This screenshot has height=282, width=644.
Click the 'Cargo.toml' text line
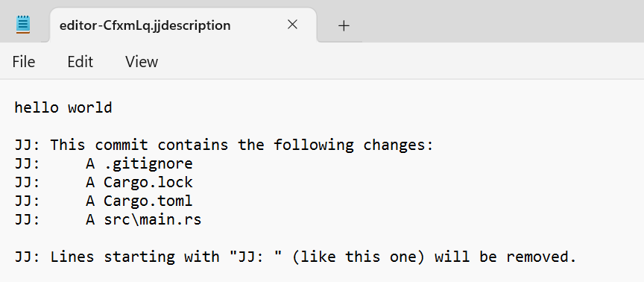[x=104, y=201]
